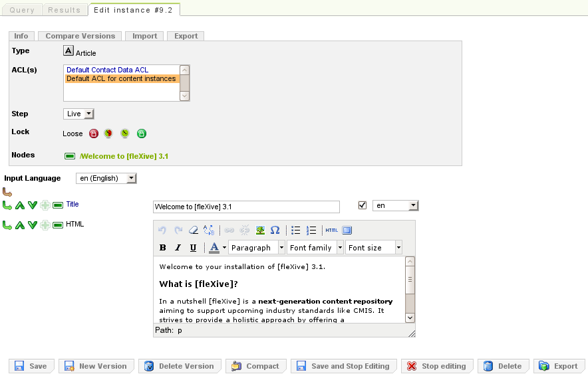Image resolution: width=588 pixels, height=376 pixels.
Task: Click the Delete Version button
Action: (180, 366)
